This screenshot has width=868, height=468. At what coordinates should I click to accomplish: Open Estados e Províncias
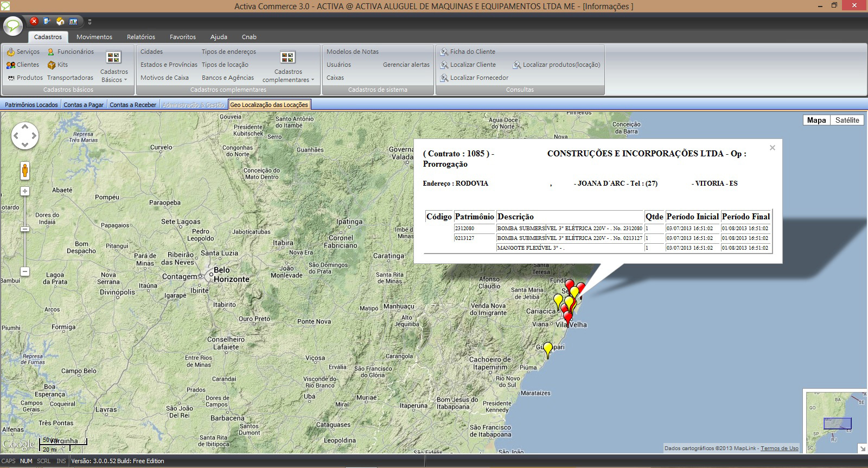coord(169,65)
